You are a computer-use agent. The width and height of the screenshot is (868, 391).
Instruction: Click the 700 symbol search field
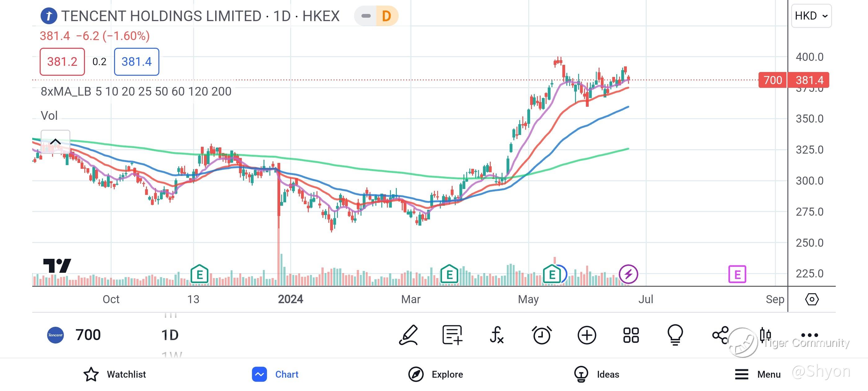tap(88, 335)
